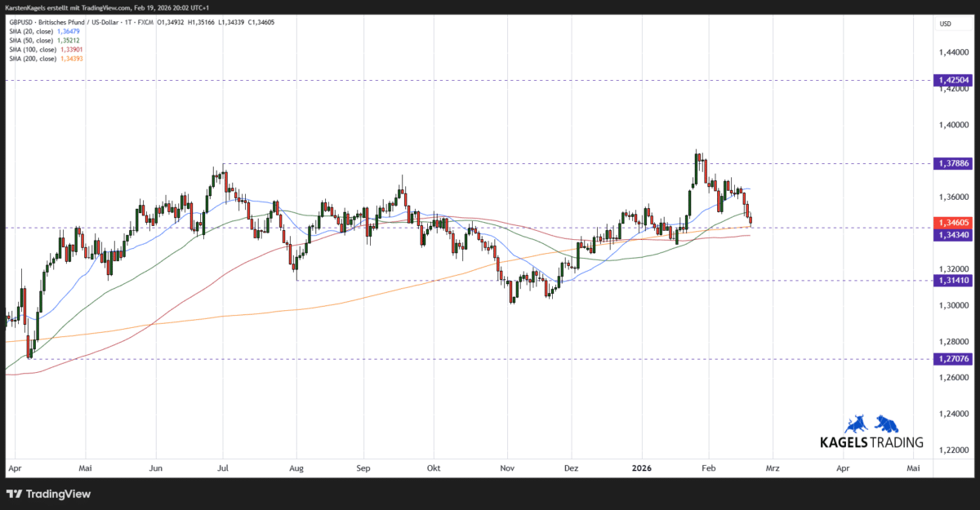The height and width of the screenshot is (510, 980).
Task: Click the USD label atop the price scale
Action: coord(945,24)
